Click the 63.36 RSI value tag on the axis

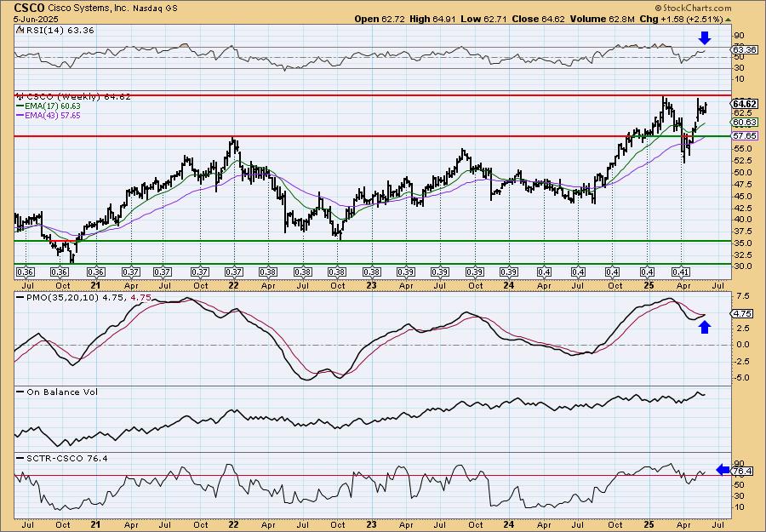click(745, 50)
